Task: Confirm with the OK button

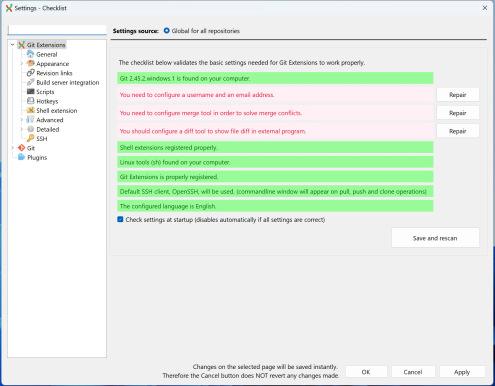Action: (x=366, y=372)
